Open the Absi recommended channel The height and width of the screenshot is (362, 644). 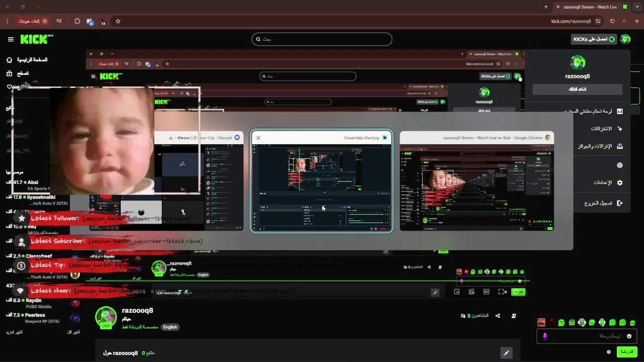pos(42,185)
